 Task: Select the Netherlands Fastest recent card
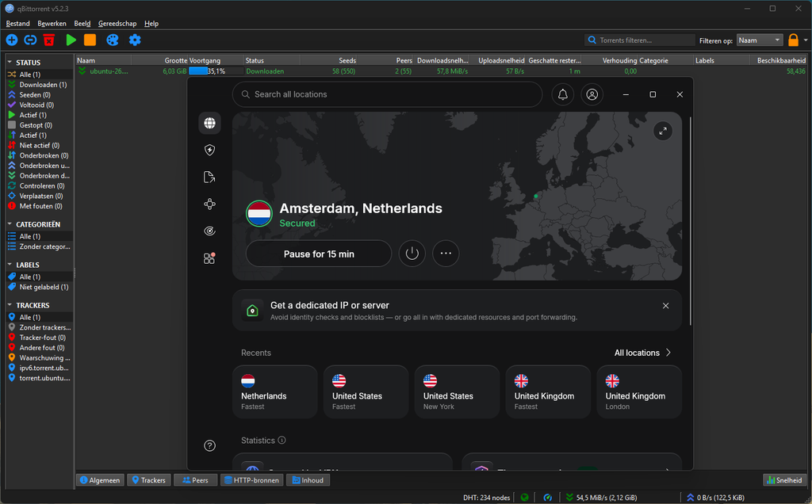(275, 391)
